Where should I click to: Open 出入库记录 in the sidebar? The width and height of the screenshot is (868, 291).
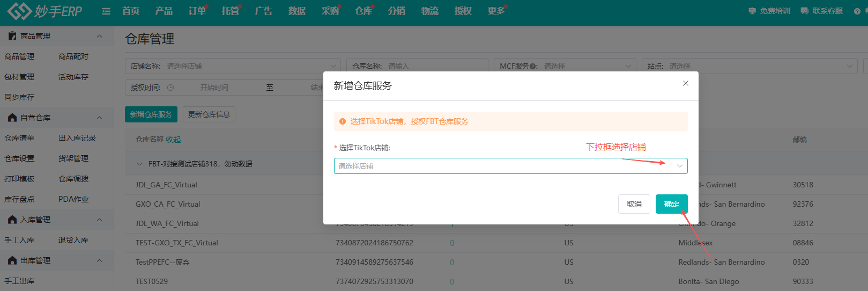click(77, 138)
